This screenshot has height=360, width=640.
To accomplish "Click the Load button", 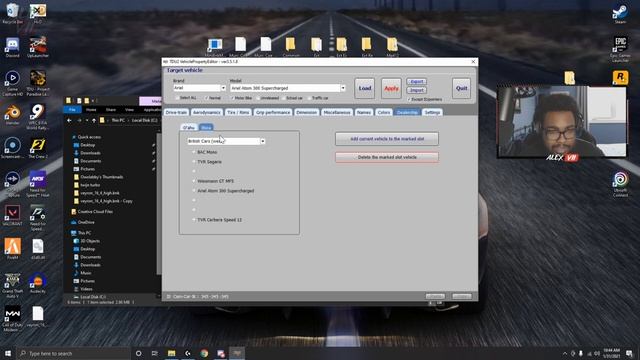I will [x=364, y=88].
